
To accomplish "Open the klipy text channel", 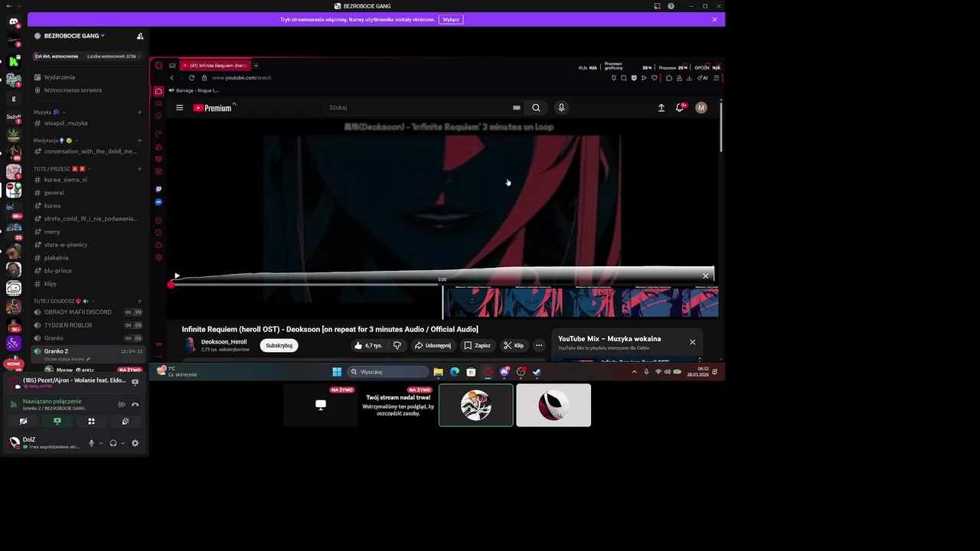I will point(51,284).
